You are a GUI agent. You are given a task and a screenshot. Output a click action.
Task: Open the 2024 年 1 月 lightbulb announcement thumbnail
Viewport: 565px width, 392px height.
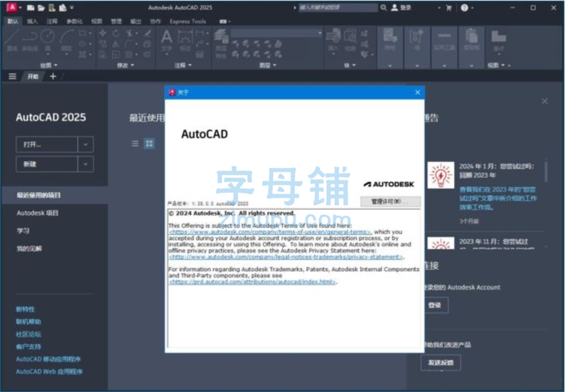(441, 175)
